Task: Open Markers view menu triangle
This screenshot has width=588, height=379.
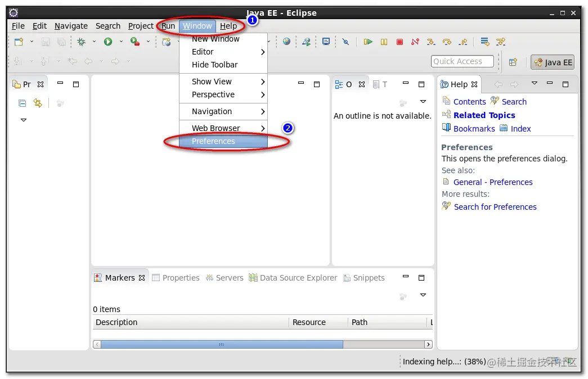Action: coord(423,295)
